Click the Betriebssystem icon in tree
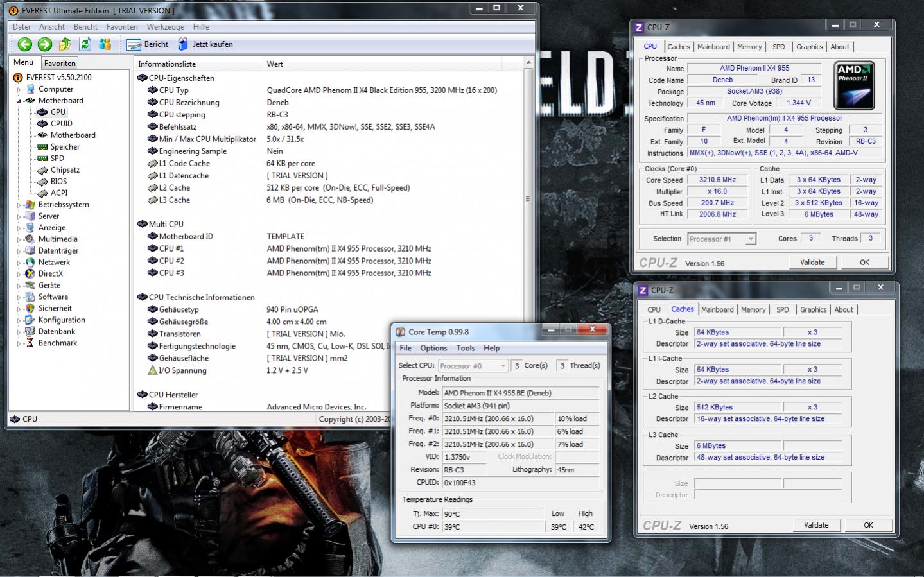The image size is (924, 577). click(x=30, y=205)
